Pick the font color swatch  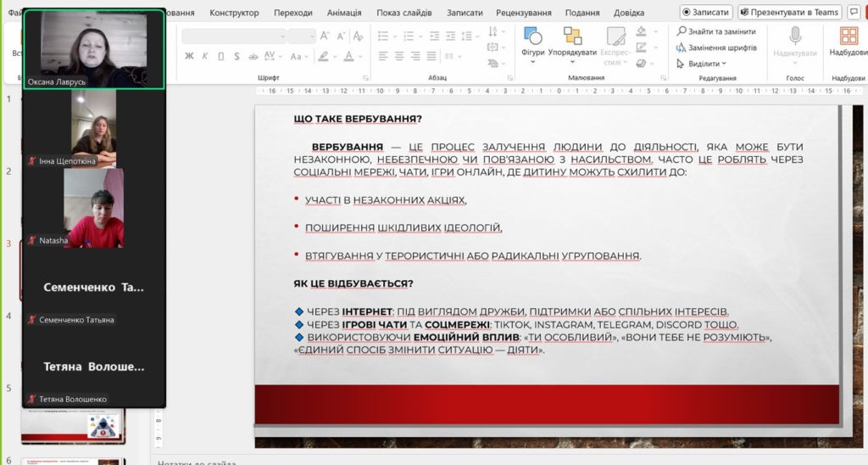[350, 56]
